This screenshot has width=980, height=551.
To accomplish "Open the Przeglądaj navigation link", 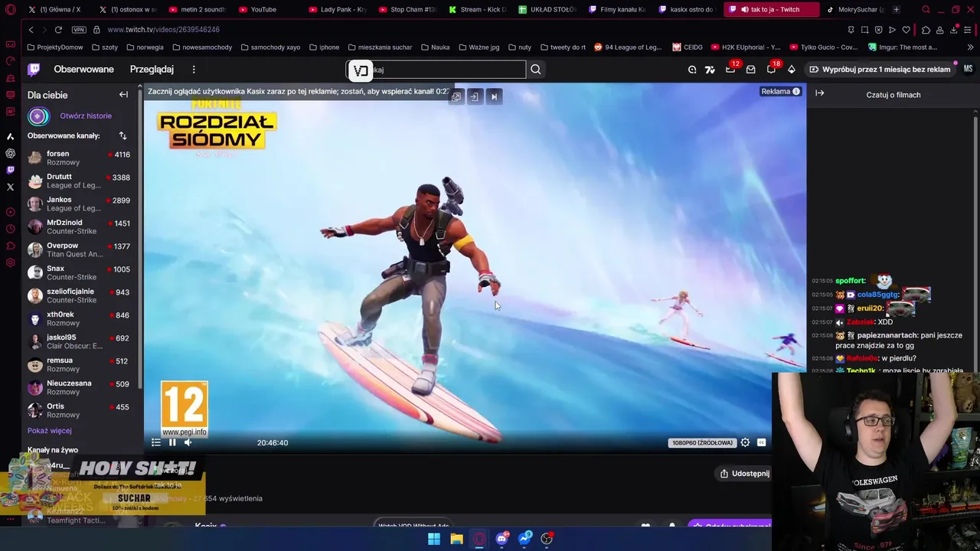I will pos(152,70).
